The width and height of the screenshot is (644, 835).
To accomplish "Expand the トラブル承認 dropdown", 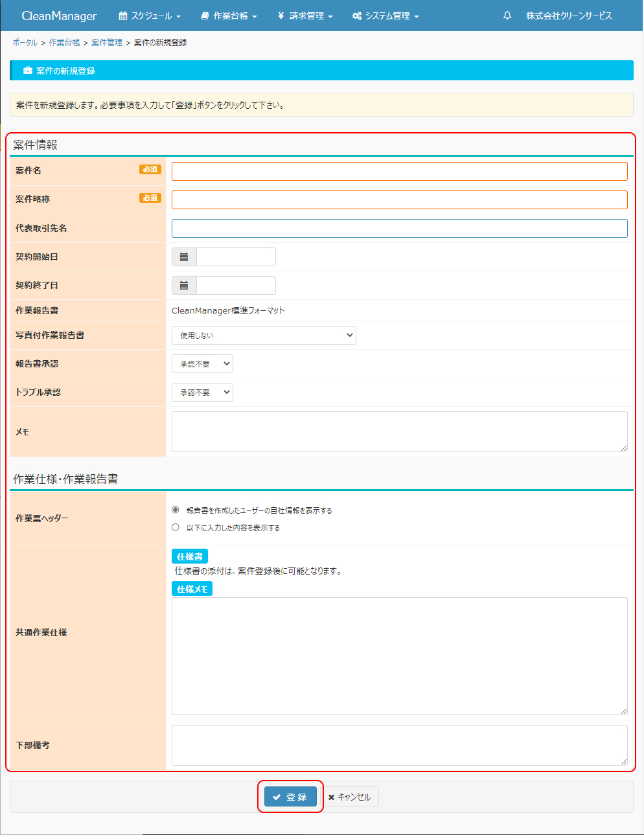I will (202, 393).
